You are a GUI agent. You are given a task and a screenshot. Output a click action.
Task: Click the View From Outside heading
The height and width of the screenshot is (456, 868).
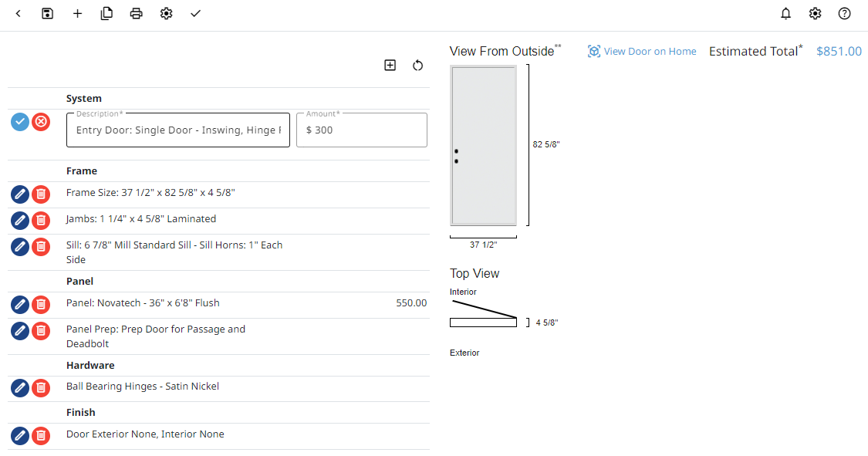(x=505, y=51)
